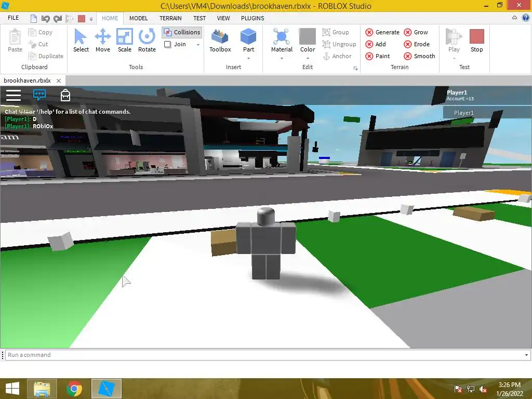532x399 pixels.
Task: Toggle the in-game chat bubble icon
Action: [x=39, y=95]
